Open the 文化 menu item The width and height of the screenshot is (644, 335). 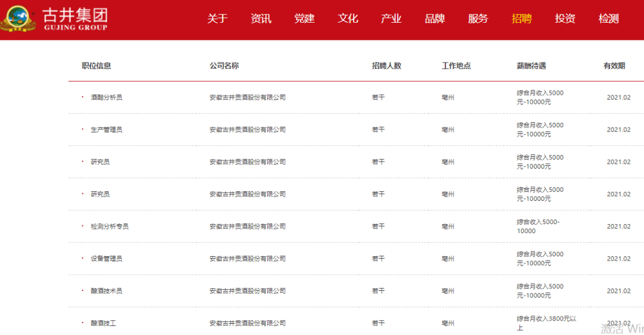(348, 18)
